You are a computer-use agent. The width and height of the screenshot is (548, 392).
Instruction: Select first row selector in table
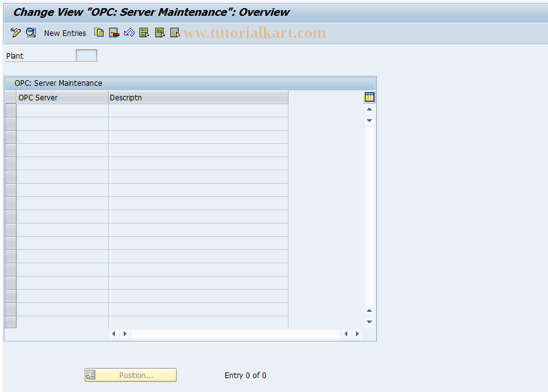(11, 110)
